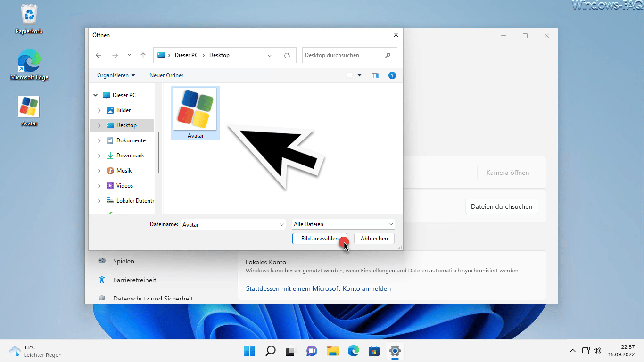The height and width of the screenshot is (362, 644).
Task: Click Abbrechen button
Action: pyautogui.click(x=374, y=239)
